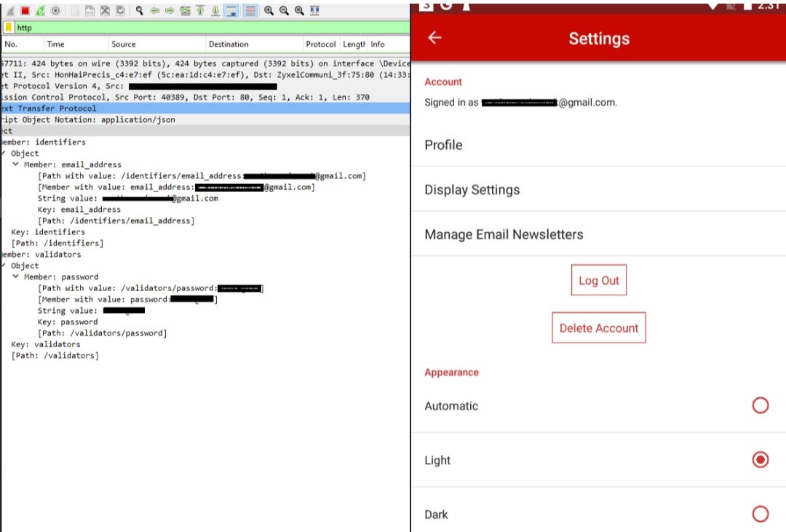Stop the live packet capture

(x=25, y=10)
